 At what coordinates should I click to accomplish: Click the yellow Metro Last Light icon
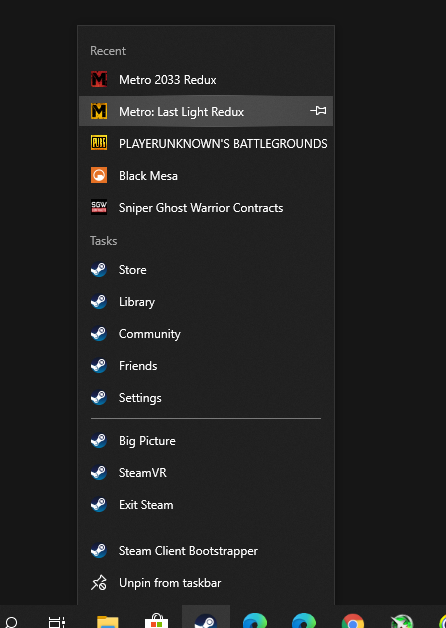coord(99,111)
